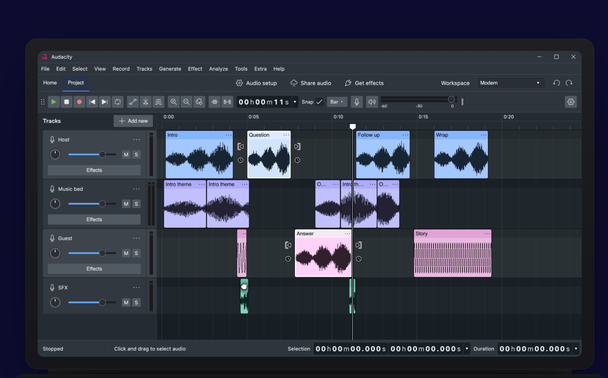Click the Duration timecode field
The width and height of the screenshot is (608, 378).
[534, 349]
